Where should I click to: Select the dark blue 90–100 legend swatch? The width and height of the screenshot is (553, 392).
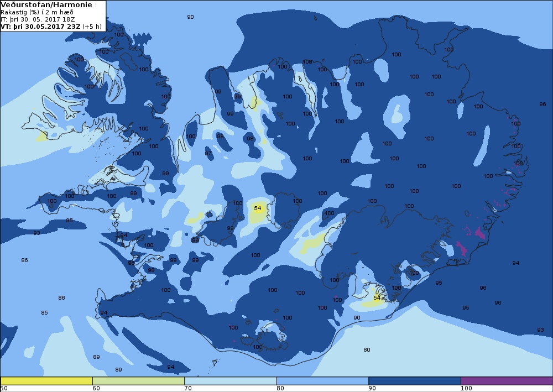pyautogui.click(x=415, y=381)
